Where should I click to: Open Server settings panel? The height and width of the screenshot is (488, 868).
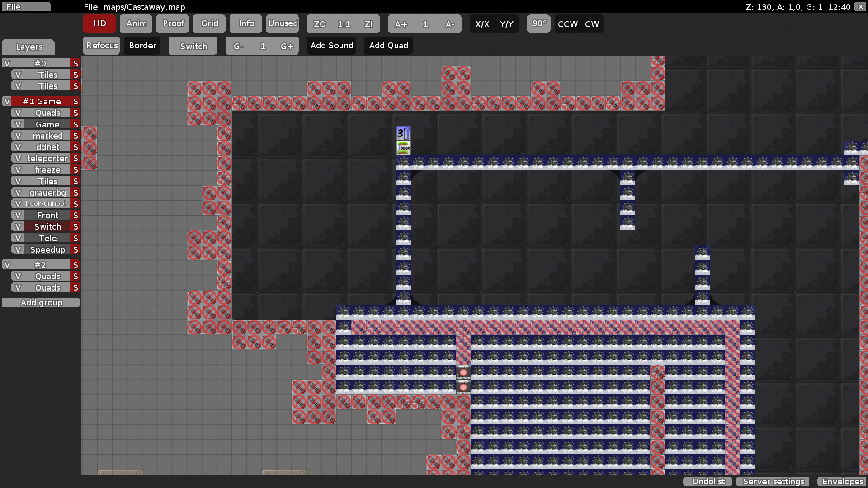point(773,481)
